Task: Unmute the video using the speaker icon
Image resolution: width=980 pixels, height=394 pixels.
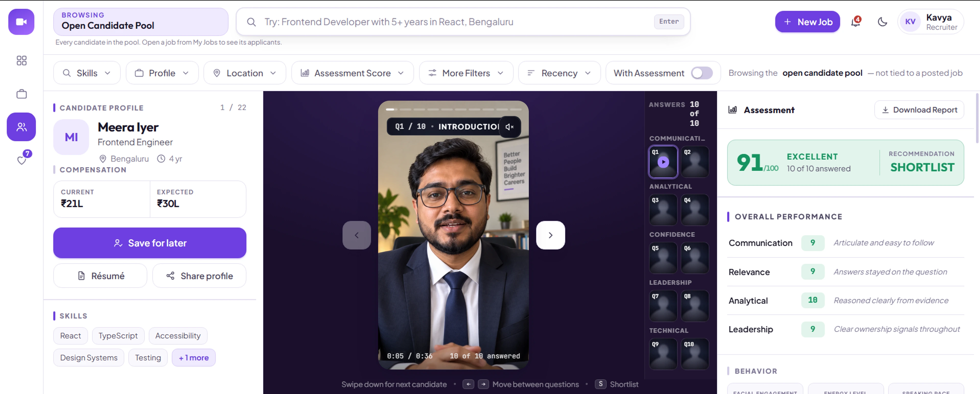Action: [x=509, y=127]
